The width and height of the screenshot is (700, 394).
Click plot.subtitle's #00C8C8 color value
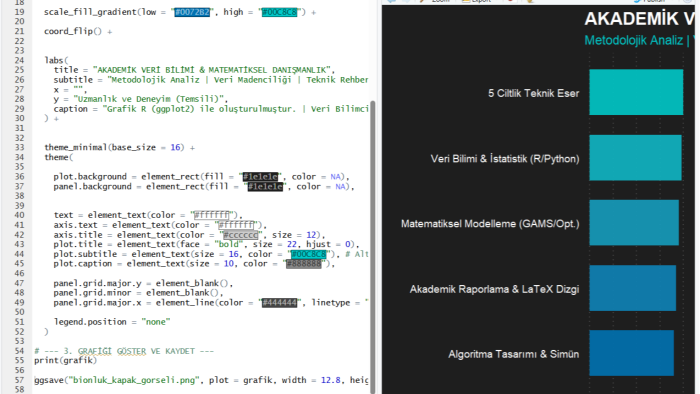(x=308, y=254)
